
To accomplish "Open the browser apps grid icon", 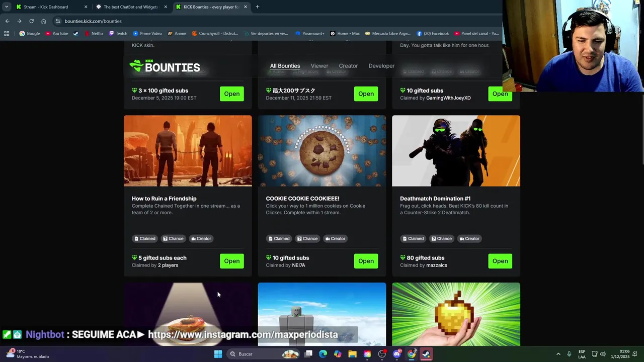I will tap(7, 34).
